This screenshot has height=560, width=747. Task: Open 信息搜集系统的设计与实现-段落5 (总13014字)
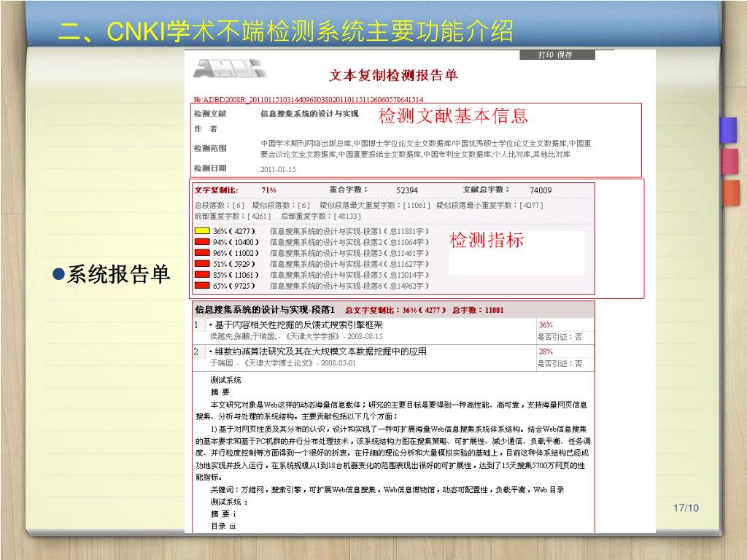click(349, 275)
